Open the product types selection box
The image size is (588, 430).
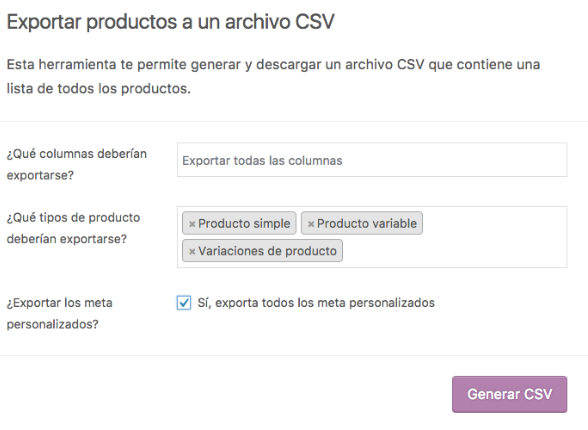pyautogui.click(x=372, y=237)
